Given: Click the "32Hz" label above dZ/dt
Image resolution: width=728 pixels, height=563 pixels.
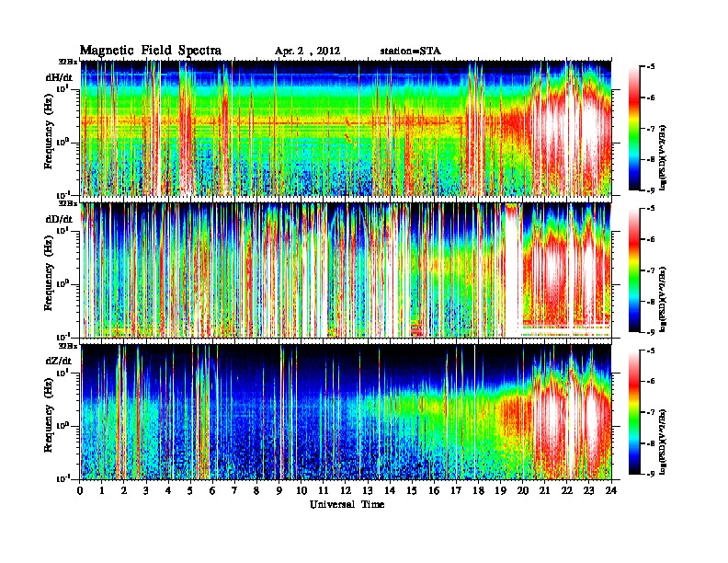Looking at the screenshot, I should (x=68, y=346).
